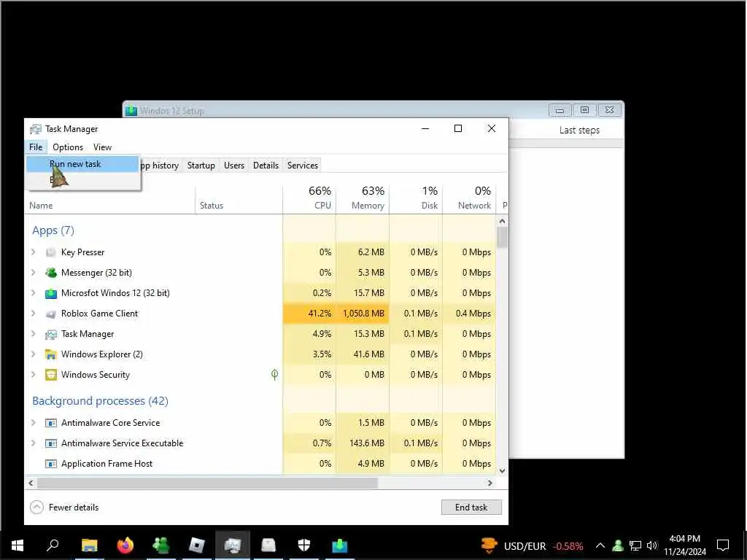This screenshot has width=747, height=560.
Task: Expand the Antimalware Core Service row
Action: tap(34, 422)
